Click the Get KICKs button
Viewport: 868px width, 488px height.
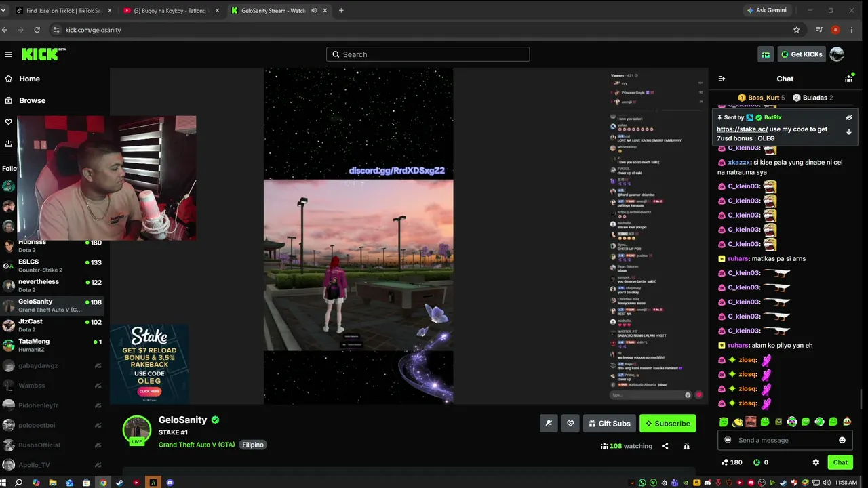click(801, 54)
